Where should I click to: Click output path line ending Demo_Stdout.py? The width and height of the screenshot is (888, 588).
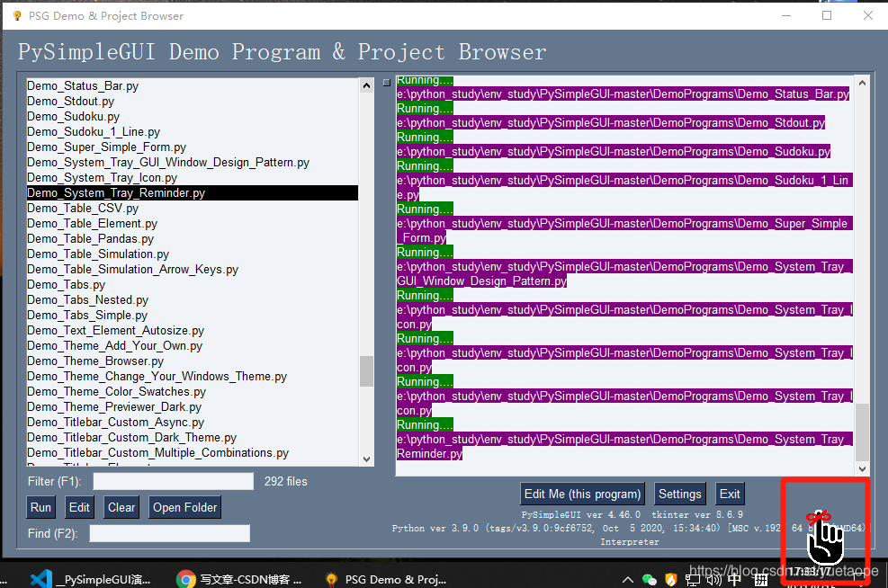point(611,123)
